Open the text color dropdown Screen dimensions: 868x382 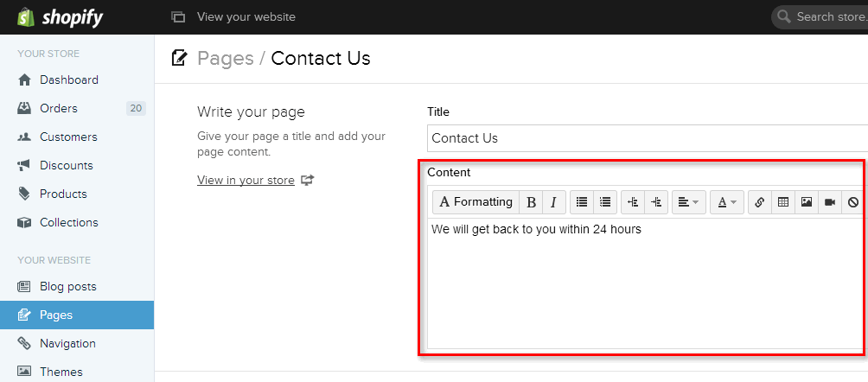(x=727, y=202)
